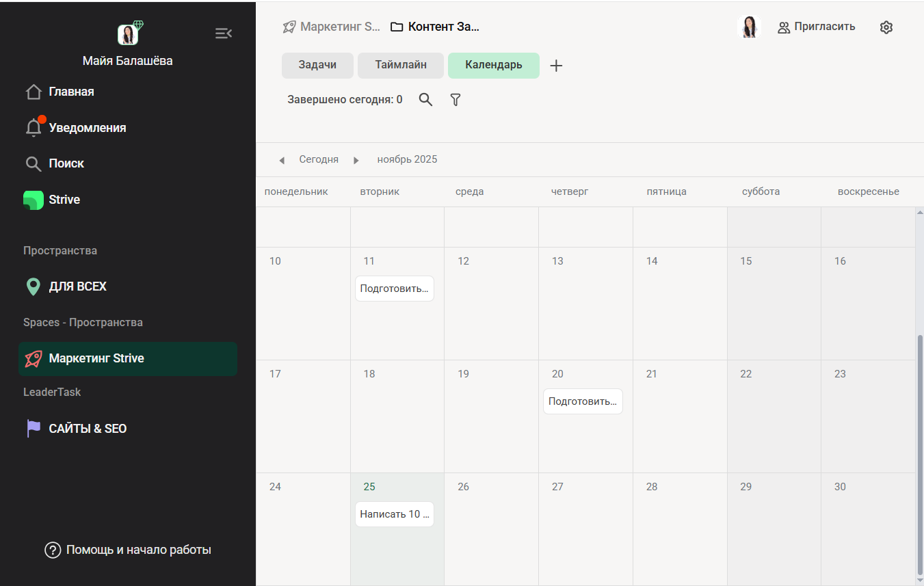Go to previous month arrow
Screen dimensions: 924x586
coord(282,160)
